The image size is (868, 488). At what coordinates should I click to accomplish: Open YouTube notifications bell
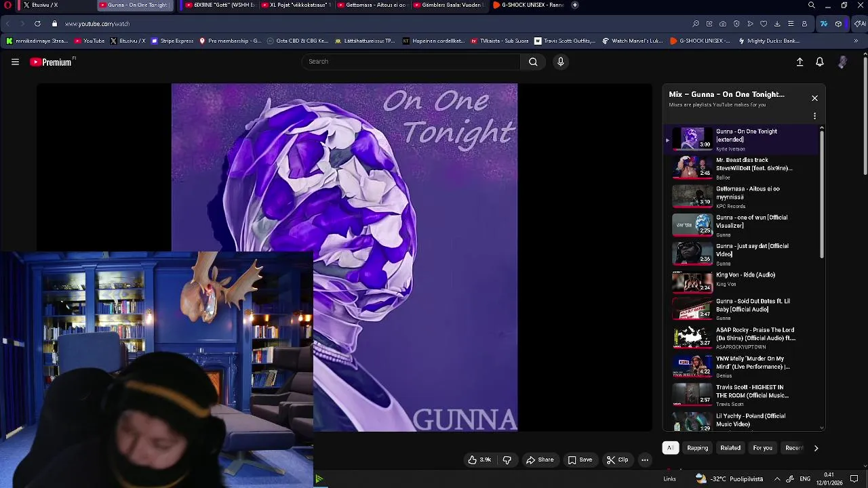pyautogui.click(x=819, y=62)
